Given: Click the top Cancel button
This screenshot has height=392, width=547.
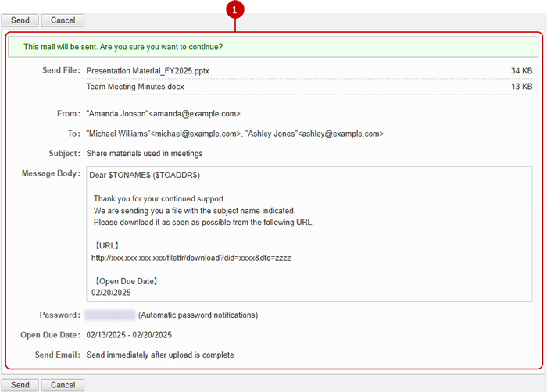Looking at the screenshot, I should point(63,20).
